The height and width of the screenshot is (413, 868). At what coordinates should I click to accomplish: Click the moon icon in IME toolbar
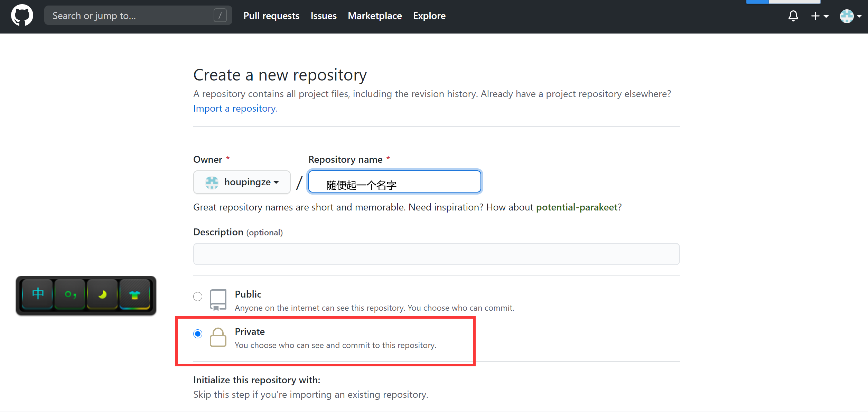pyautogui.click(x=102, y=294)
